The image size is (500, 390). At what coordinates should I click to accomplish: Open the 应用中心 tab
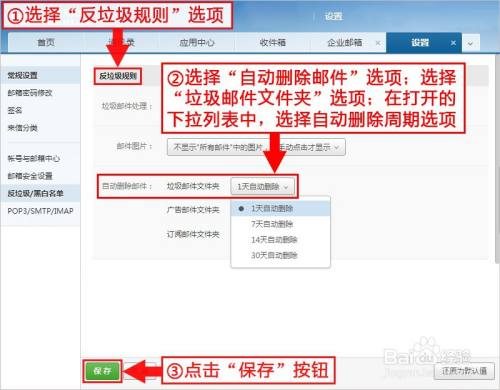[x=197, y=43]
